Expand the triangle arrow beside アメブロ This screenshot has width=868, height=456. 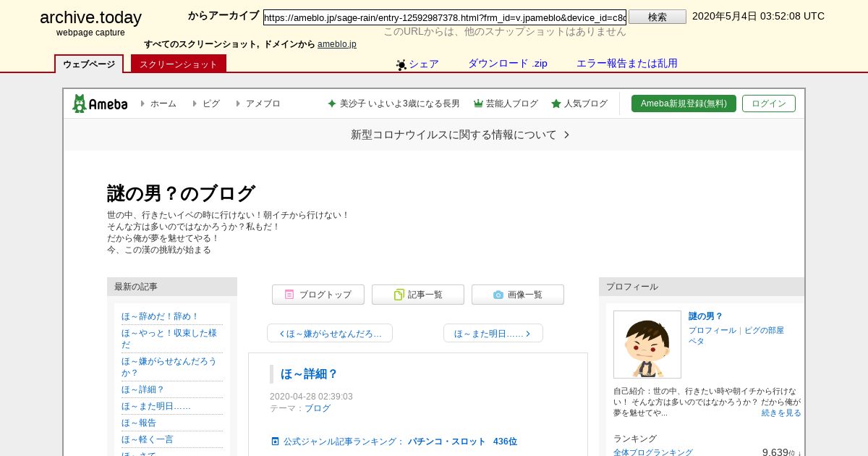point(239,104)
